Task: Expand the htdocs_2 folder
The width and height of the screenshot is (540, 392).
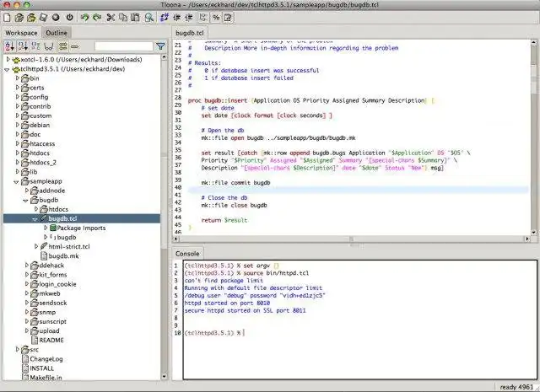Action: click(x=18, y=163)
